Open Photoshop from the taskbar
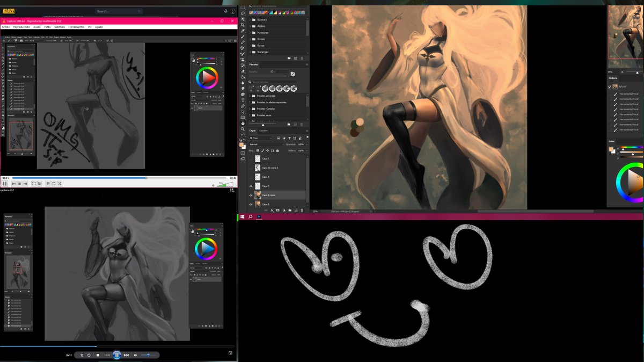The height and width of the screenshot is (362, 644). 259,216
